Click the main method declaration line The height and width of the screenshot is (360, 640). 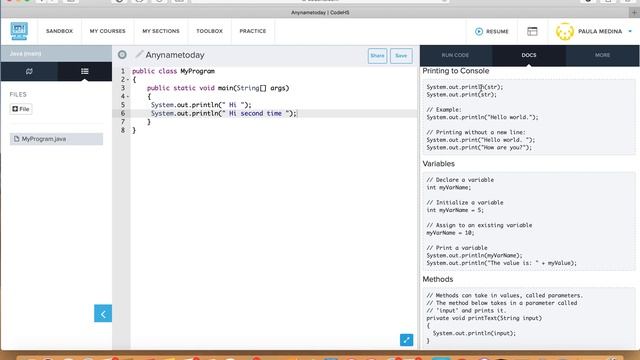pos(218,88)
